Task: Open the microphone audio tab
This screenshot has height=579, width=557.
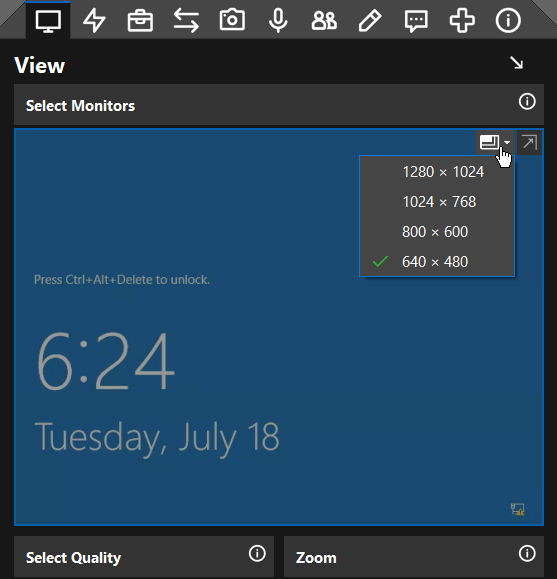Action: coord(278,20)
